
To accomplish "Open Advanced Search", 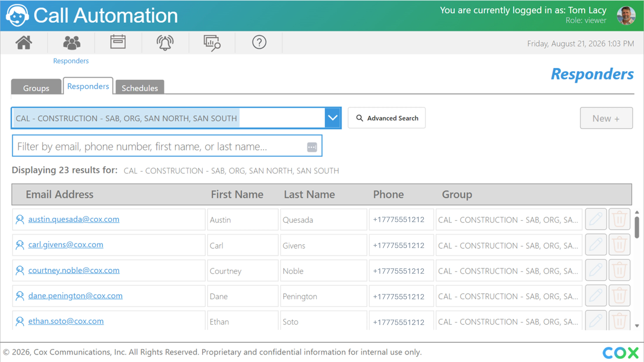I will (387, 118).
